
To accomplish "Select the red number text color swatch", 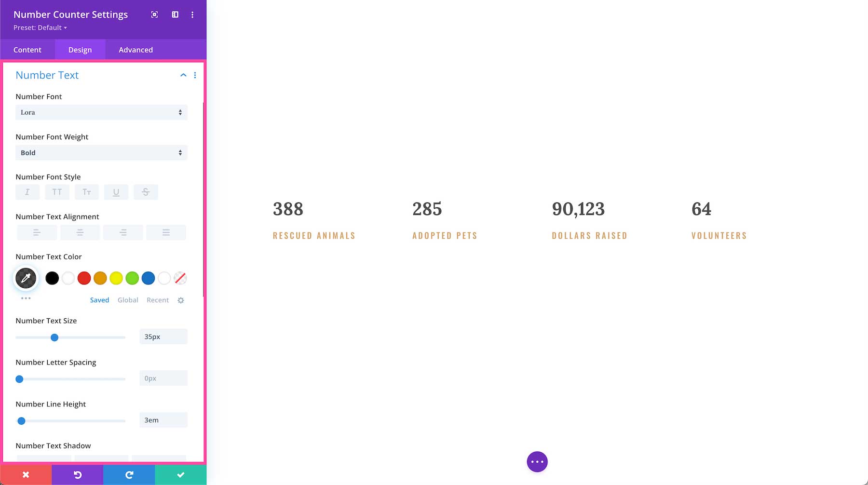I will (84, 278).
